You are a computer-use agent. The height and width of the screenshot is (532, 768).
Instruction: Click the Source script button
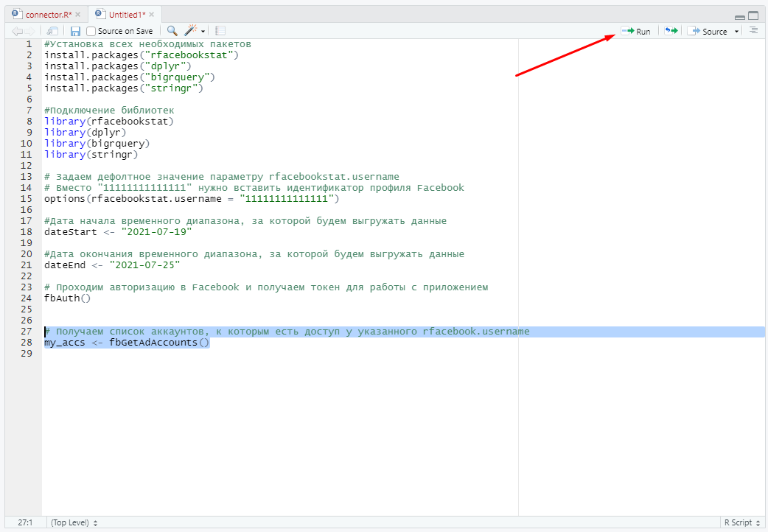(708, 31)
